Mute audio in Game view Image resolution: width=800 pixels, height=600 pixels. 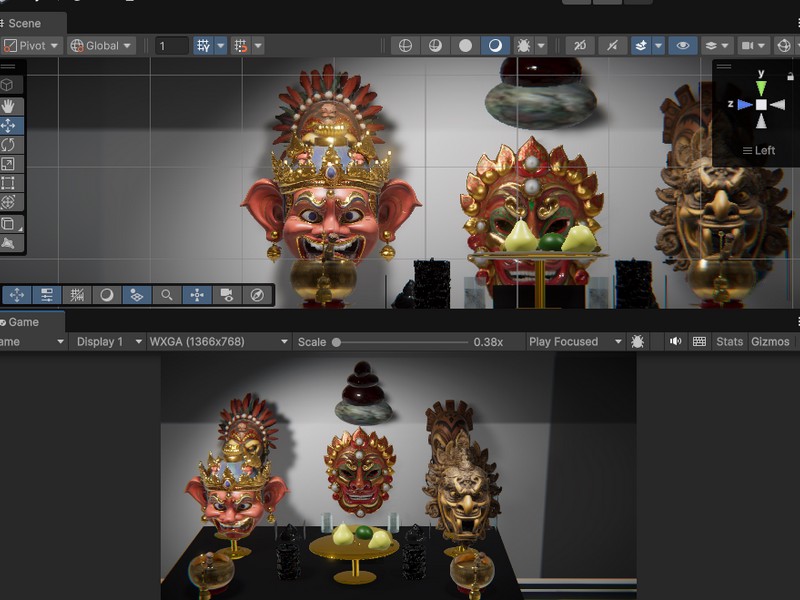click(x=676, y=342)
